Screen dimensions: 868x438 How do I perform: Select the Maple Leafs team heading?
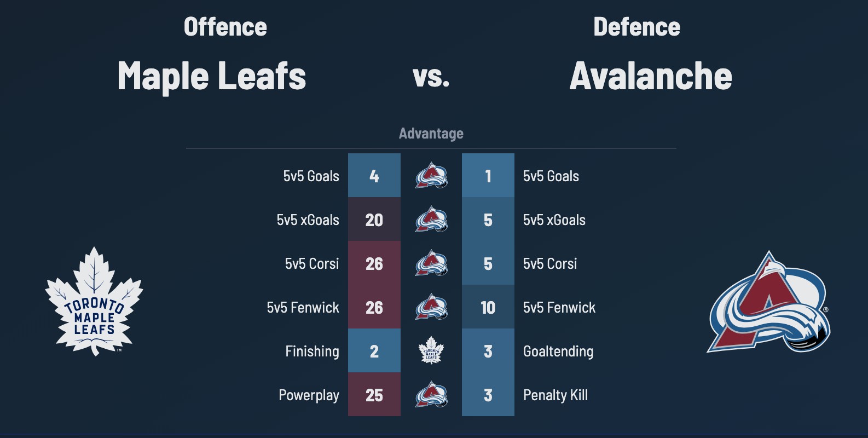(212, 76)
